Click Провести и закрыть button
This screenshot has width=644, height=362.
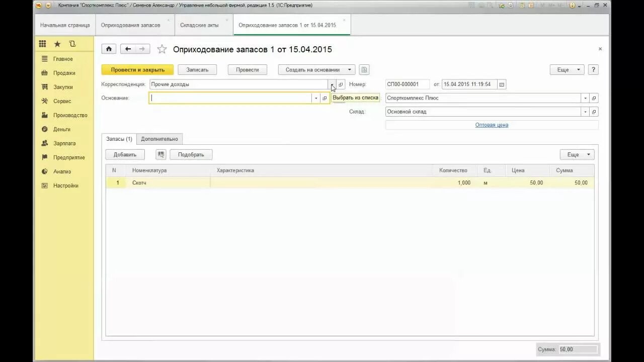[137, 70]
